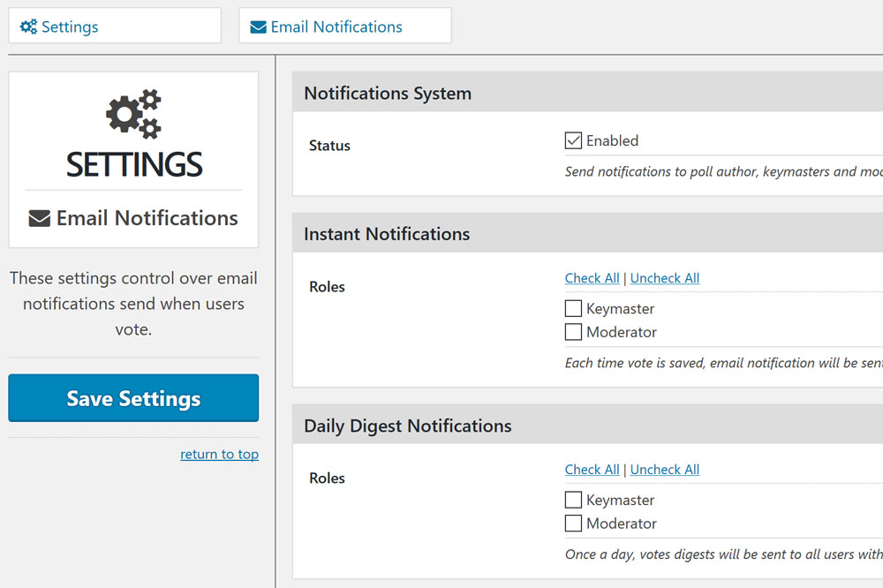Click the envelope icon beside Email Notifications heading
This screenshot has width=883, height=588.
[39, 218]
